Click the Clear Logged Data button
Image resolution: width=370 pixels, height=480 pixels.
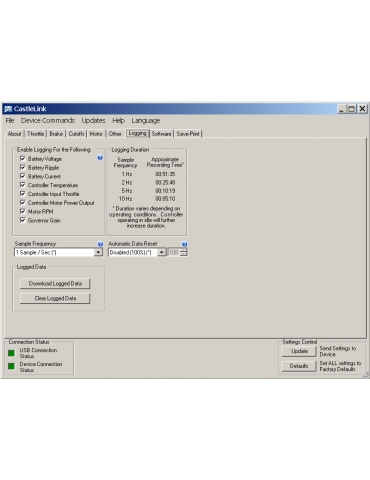(55, 298)
